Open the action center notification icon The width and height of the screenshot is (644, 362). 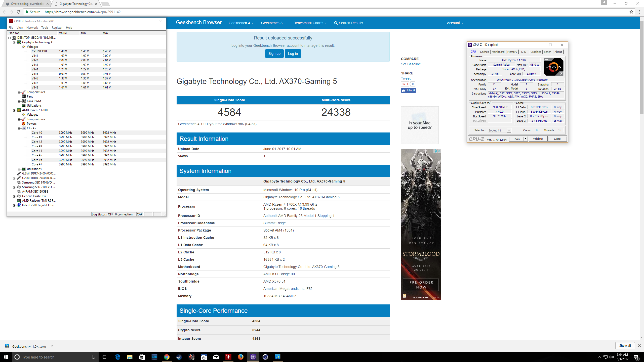click(636, 357)
